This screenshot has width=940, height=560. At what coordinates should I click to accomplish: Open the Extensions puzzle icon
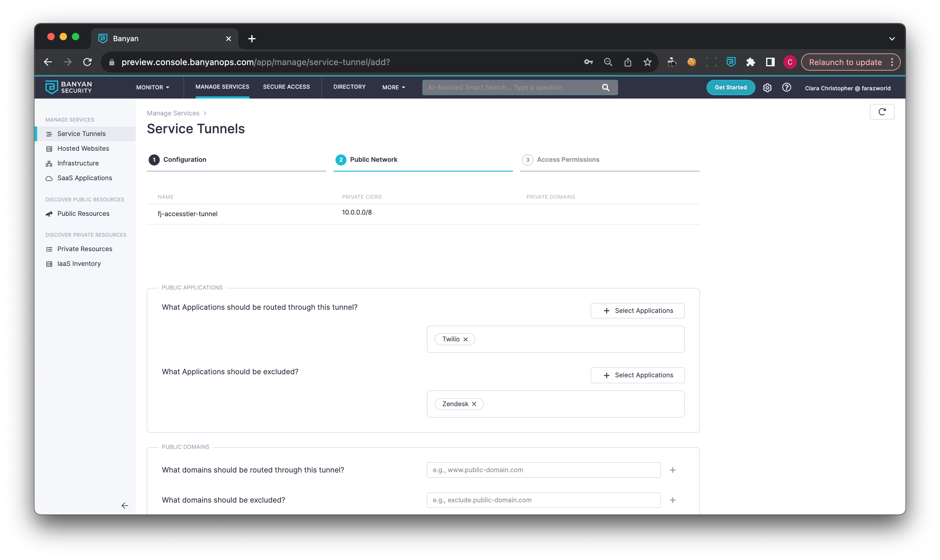point(750,62)
